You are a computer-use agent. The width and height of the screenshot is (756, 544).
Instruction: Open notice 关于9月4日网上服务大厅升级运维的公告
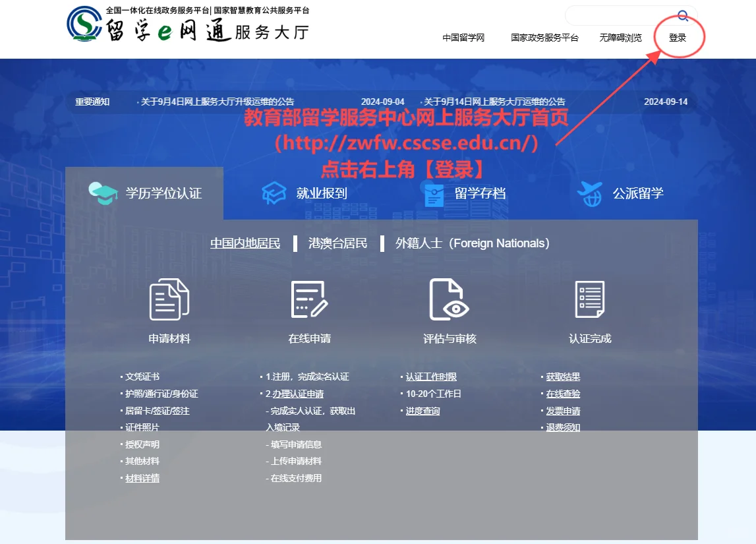pos(217,102)
